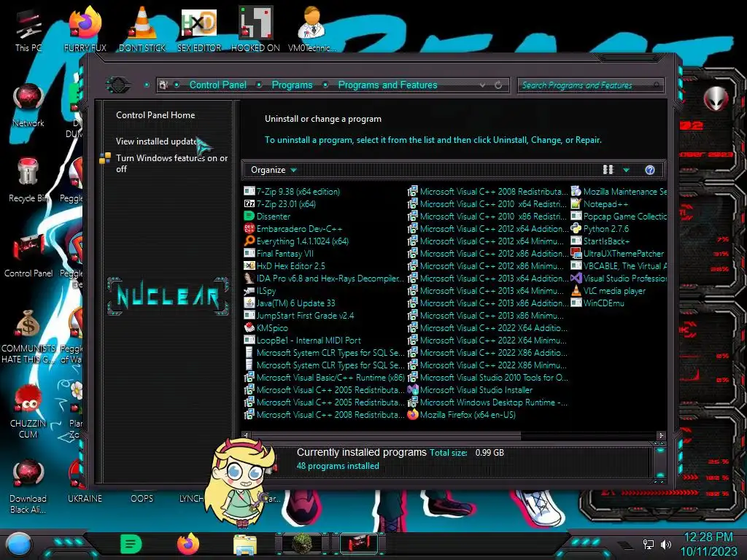Open the Recycle Bin desktop icon

(28, 181)
